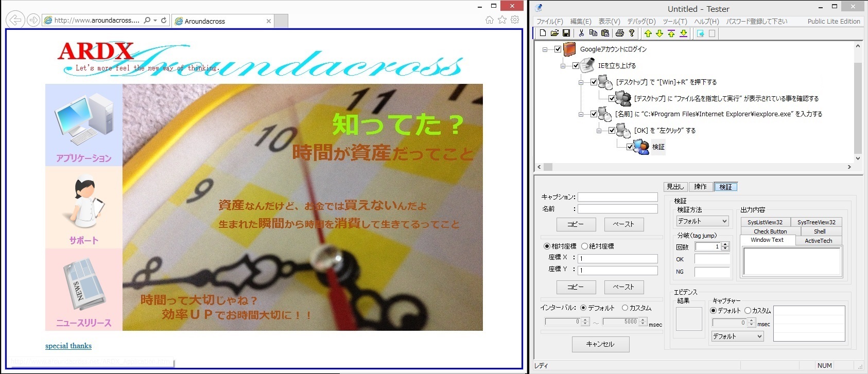This screenshot has width=868, height=374.
Task: Click the キャンセル button
Action: coord(600,344)
